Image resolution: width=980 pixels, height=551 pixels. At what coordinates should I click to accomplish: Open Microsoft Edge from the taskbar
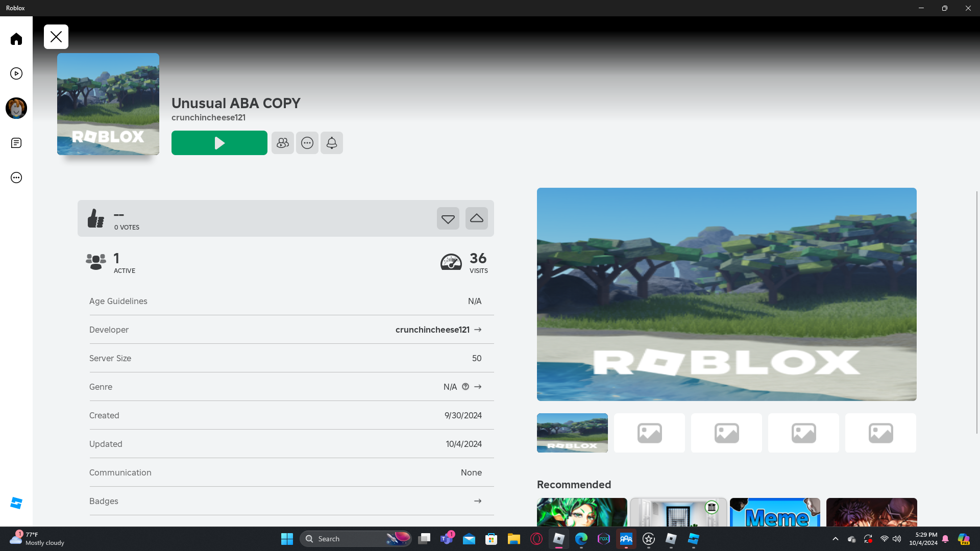pyautogui.click(x=581, y=539)
